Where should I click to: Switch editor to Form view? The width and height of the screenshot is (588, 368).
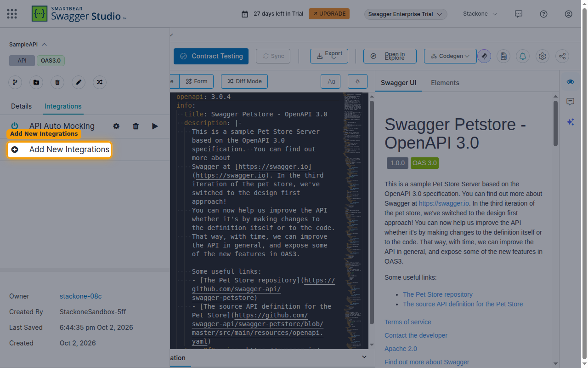click(197, 81)
